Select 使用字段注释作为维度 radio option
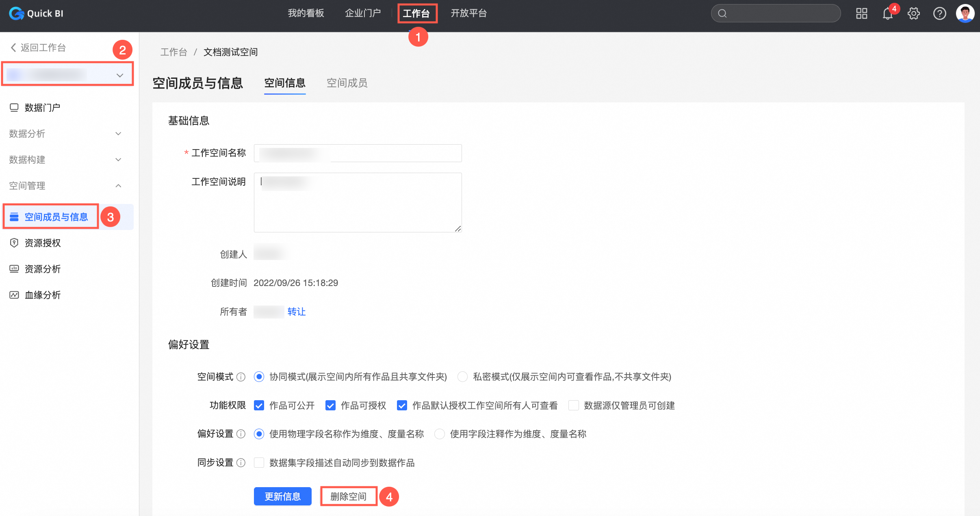This screenshot has width=980, height=516. pyautogui.click(x=440, y=434)
